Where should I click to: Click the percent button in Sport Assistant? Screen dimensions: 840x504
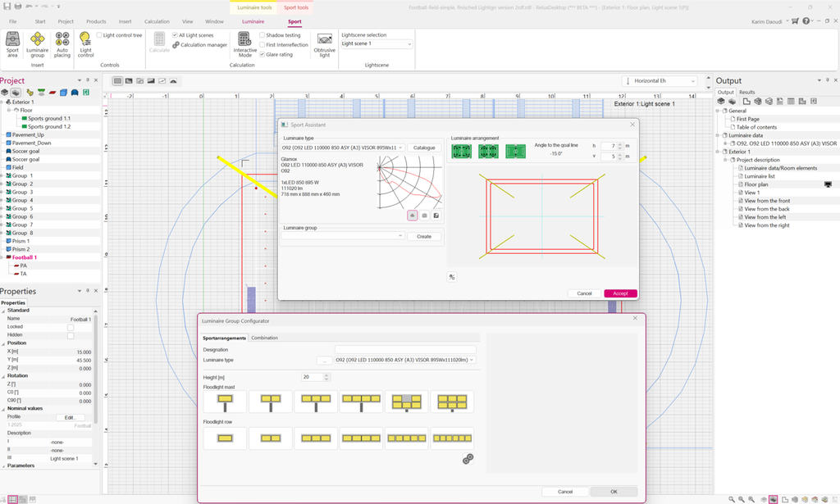pos(451,277)
